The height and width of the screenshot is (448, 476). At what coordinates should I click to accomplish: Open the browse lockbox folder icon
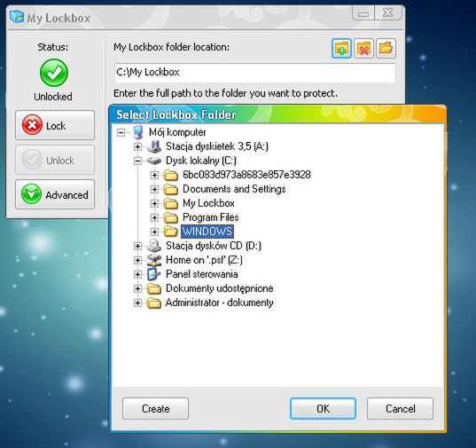coord(386,48)
